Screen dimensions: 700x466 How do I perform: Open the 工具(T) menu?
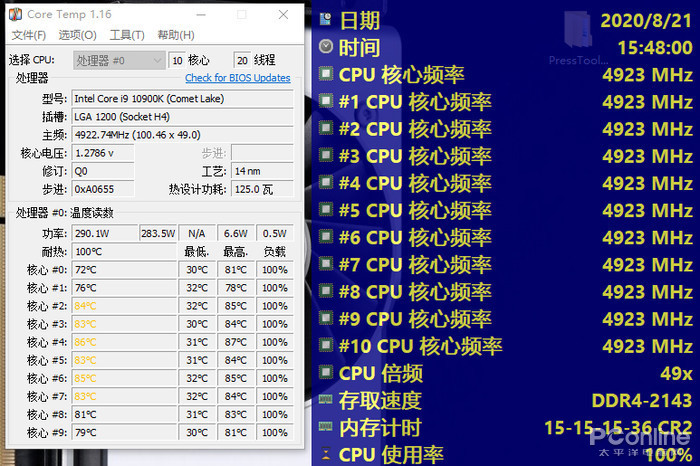coord(127,35)
